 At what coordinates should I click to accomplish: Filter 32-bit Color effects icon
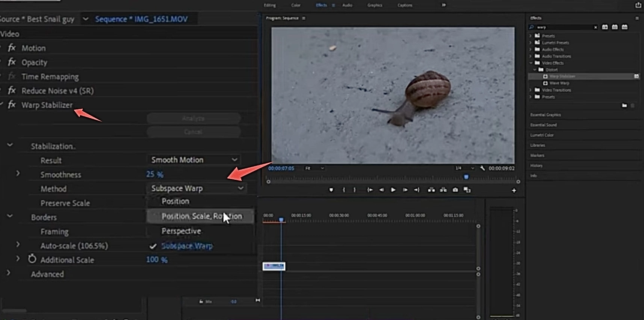(x=615, y=27)
